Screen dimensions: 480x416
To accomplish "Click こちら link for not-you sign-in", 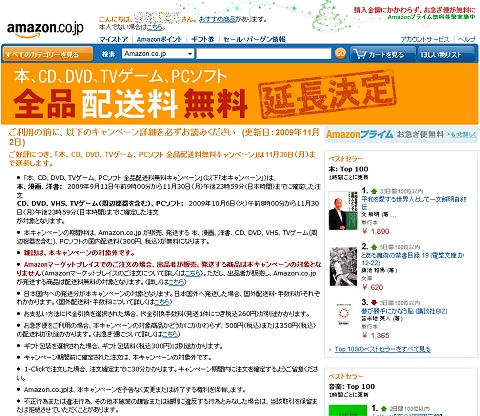I will pyautogui.click(x=154, y=27).
